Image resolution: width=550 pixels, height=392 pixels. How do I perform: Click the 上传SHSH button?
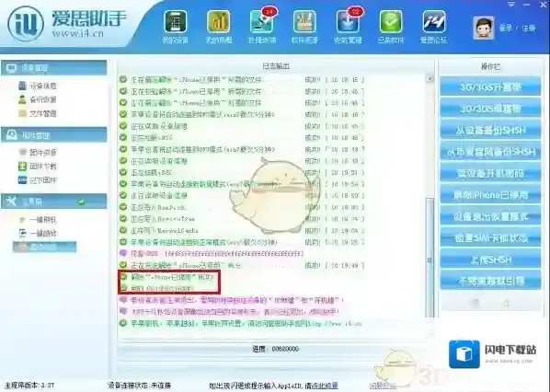pos(490,260)
